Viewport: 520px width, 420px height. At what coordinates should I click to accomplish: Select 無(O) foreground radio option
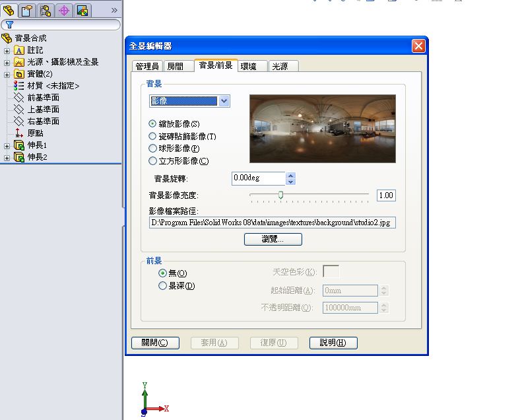(x=162, y=273)
